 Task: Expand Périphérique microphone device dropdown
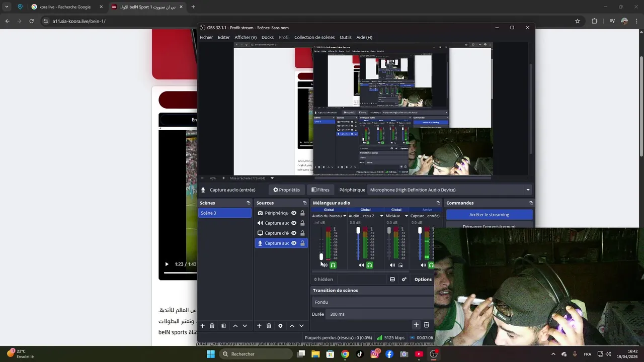[528, 190]
